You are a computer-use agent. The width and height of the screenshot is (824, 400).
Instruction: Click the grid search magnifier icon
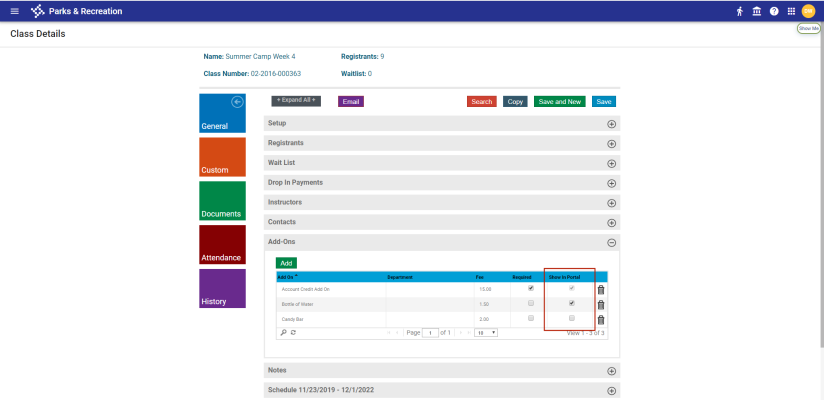[283, 332]
